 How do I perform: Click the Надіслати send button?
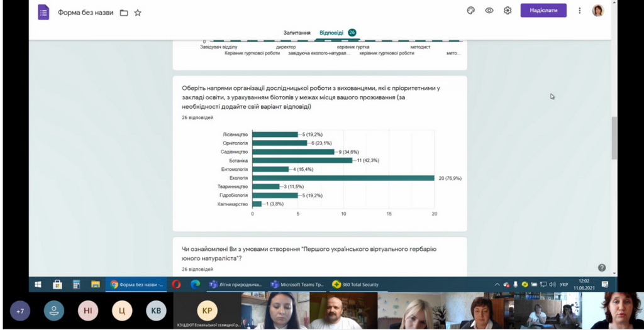543,11
